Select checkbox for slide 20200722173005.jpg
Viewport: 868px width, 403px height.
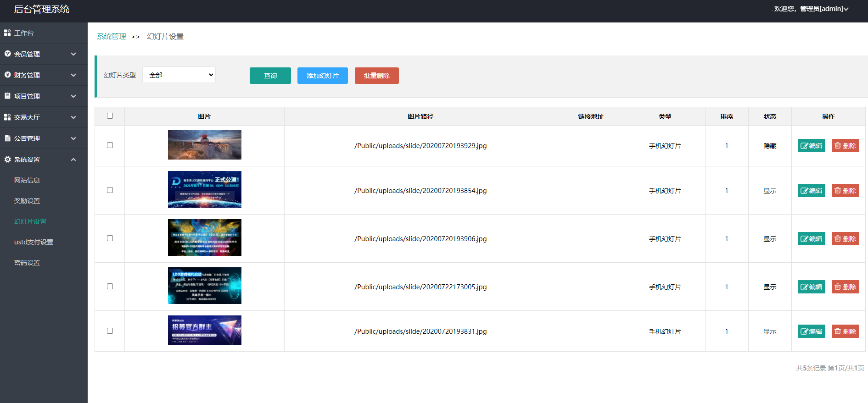(110, 287)
